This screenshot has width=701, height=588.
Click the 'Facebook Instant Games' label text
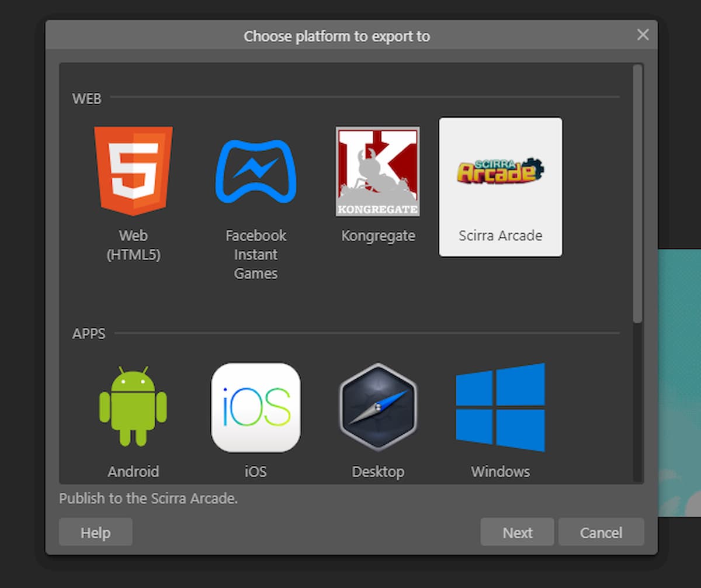click(x=256, y=255)
